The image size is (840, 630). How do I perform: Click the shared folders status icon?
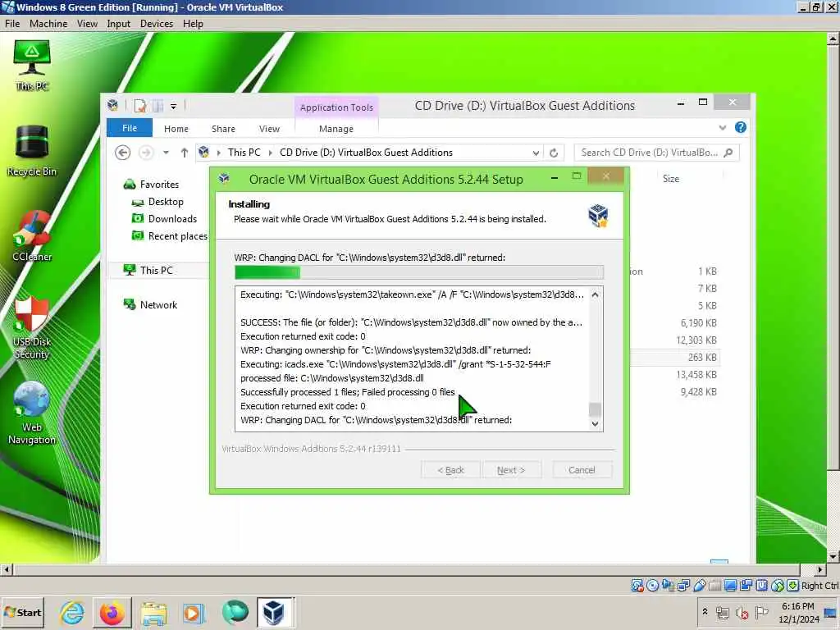(714, 586)
